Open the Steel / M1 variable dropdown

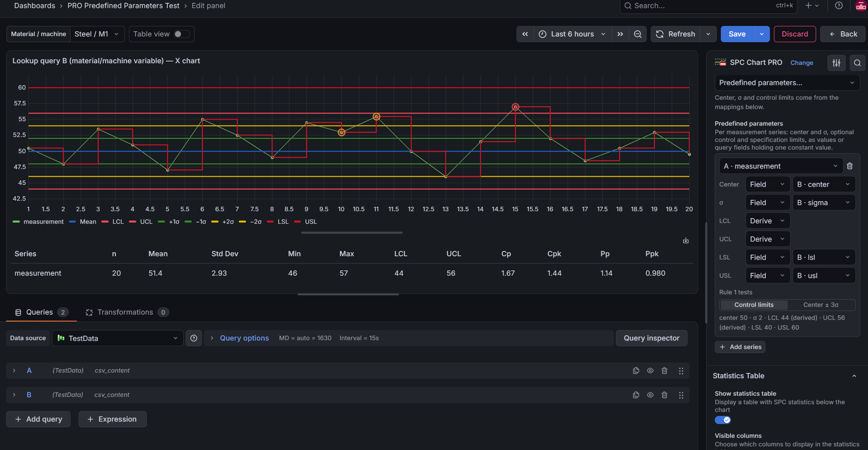click(96, 34)
